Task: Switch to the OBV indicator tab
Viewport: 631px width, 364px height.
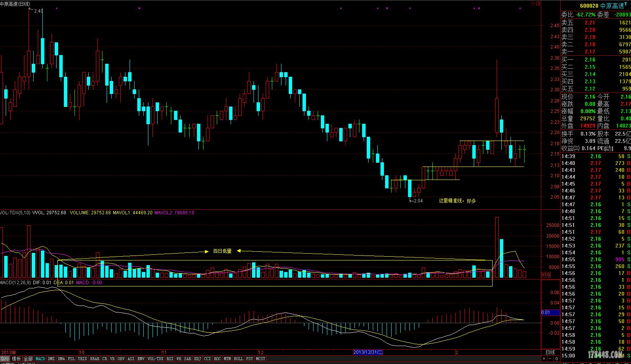Action: tap(121, 359)
